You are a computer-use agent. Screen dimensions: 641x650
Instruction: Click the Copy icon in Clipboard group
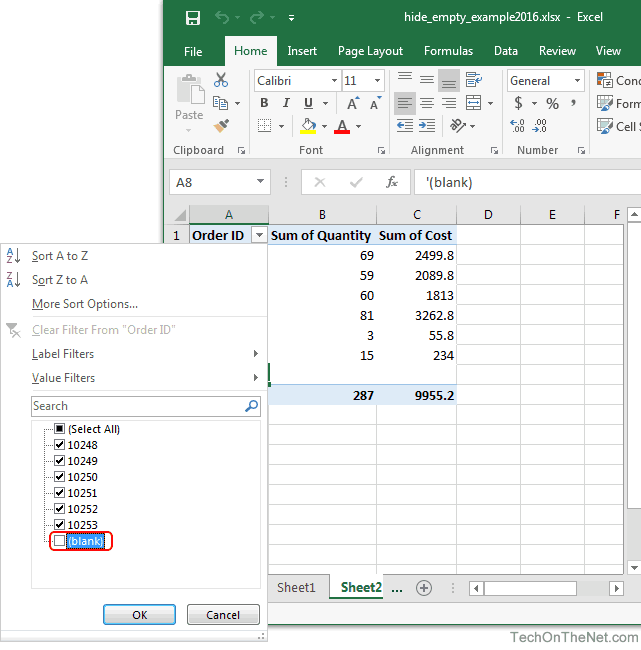coord(220,103)
